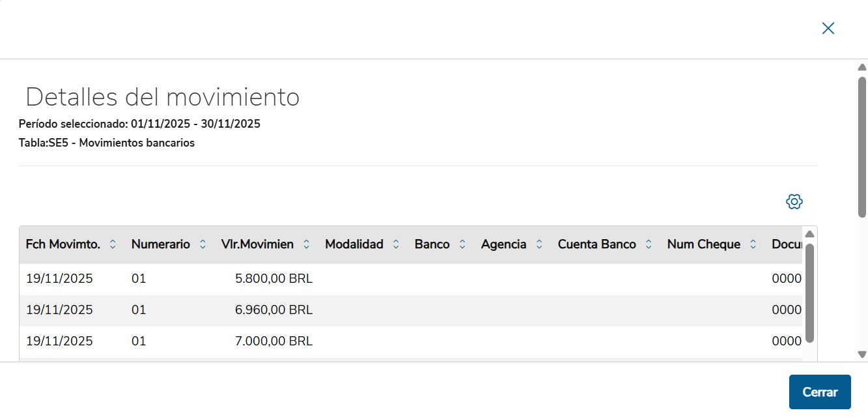Viewport: 868px width, 419px height.
Task: Sort by Cuenta Banco column arrows
Action: (x=649, y=244)
